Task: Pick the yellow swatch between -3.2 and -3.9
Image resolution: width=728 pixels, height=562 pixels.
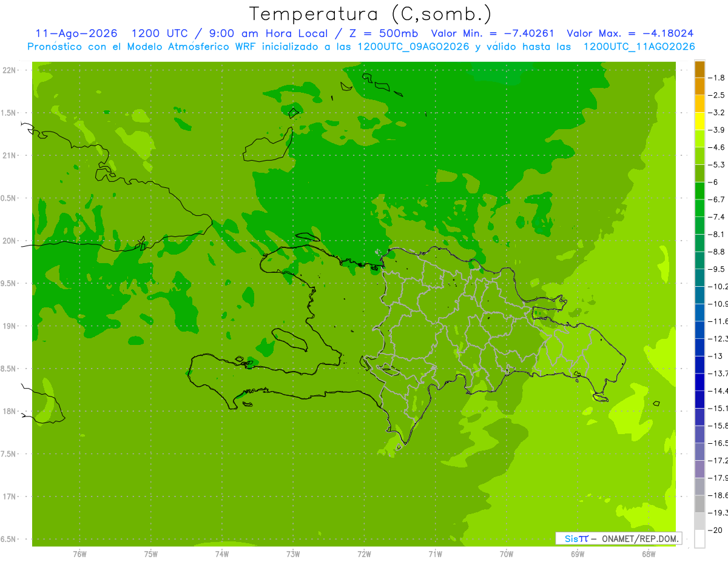Action: [699, 121]
